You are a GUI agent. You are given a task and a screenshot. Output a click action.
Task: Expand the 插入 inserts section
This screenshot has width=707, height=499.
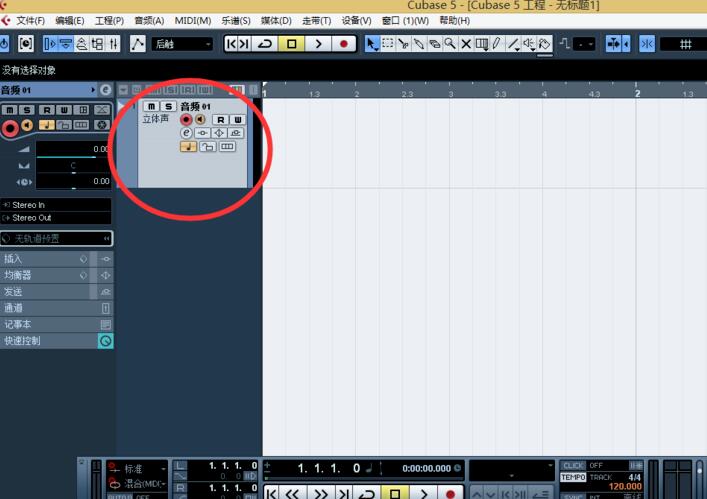[45, 259]
